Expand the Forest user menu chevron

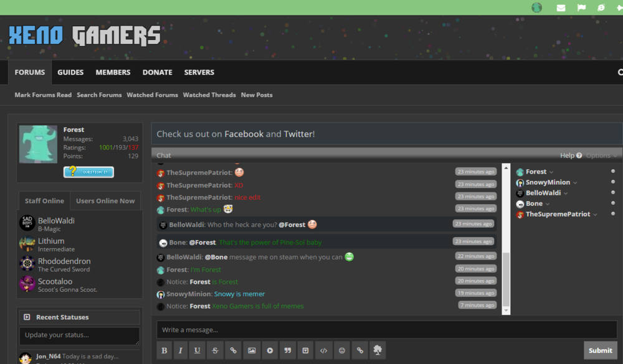coord(551,172)
